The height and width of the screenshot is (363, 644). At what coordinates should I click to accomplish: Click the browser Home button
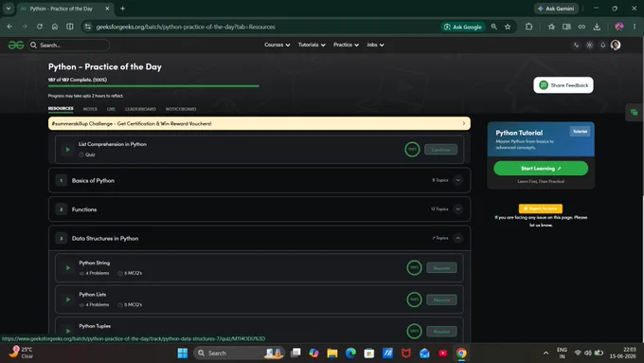point(55,27)
